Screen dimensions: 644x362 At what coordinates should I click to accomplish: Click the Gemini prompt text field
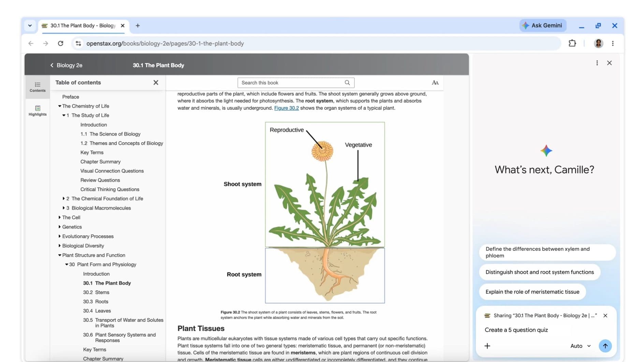546,330
